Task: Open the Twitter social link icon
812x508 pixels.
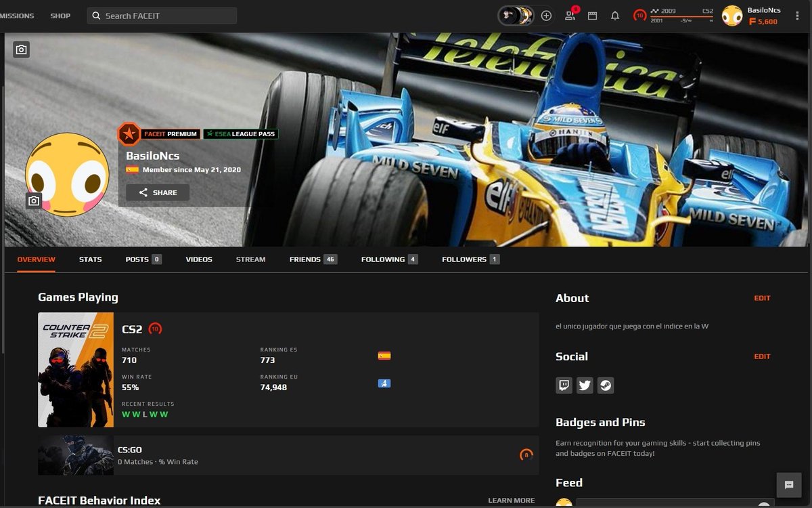Action: pos(585,385)
